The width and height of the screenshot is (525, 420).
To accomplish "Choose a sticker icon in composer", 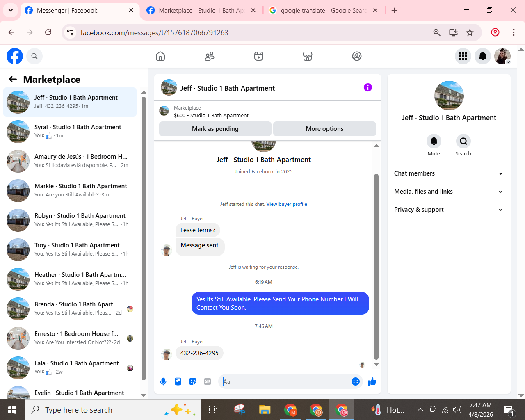I will click(x=193, y=381).
